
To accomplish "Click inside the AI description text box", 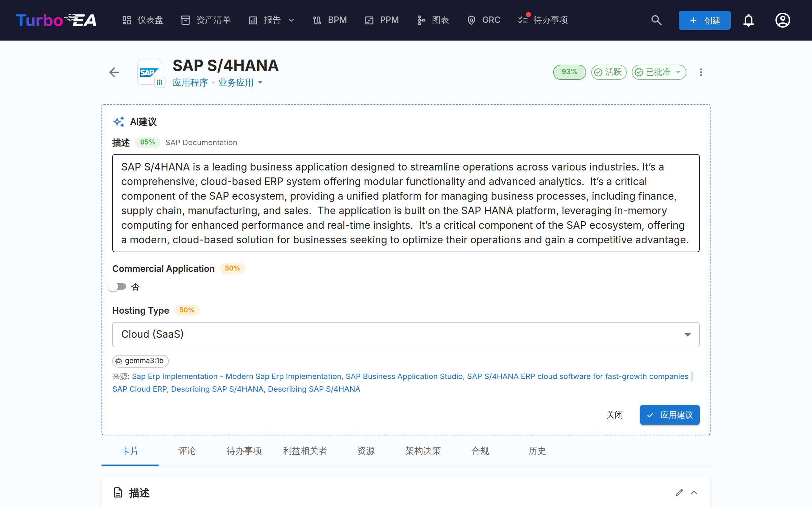I will (x=406, y=203).
